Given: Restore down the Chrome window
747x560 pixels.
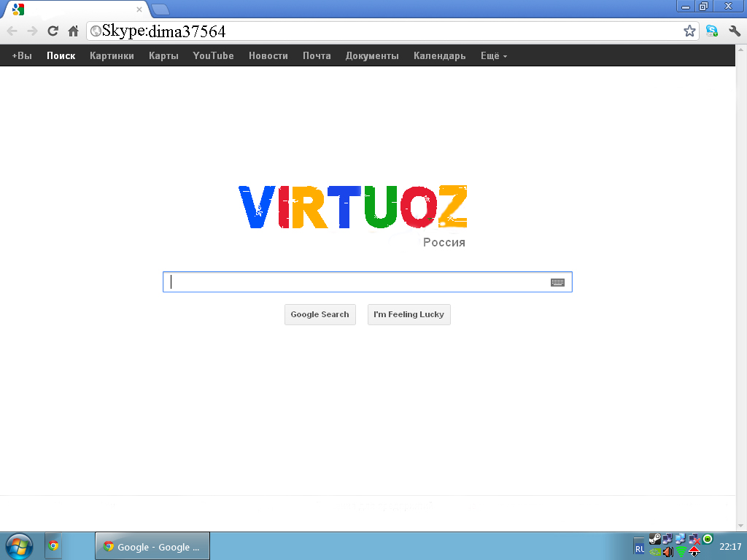Looking at the screenshot, I should click(703, 6).
